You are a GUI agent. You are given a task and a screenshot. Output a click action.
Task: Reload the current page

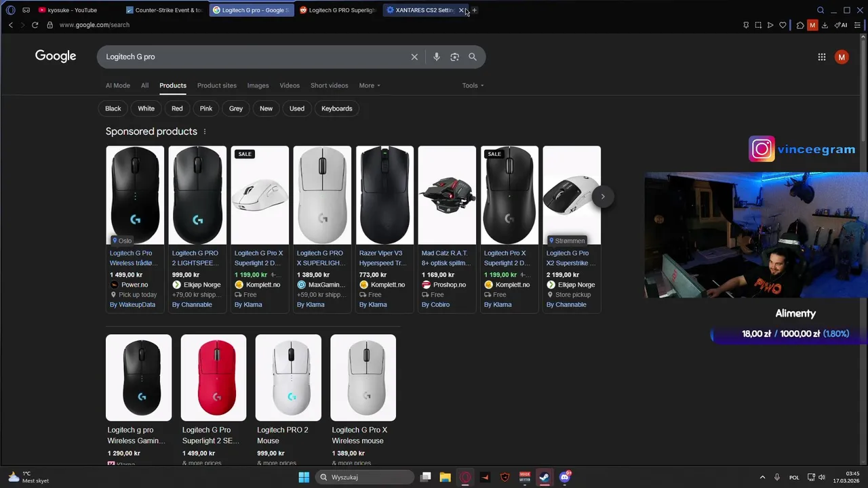click(x=35, y=25)
